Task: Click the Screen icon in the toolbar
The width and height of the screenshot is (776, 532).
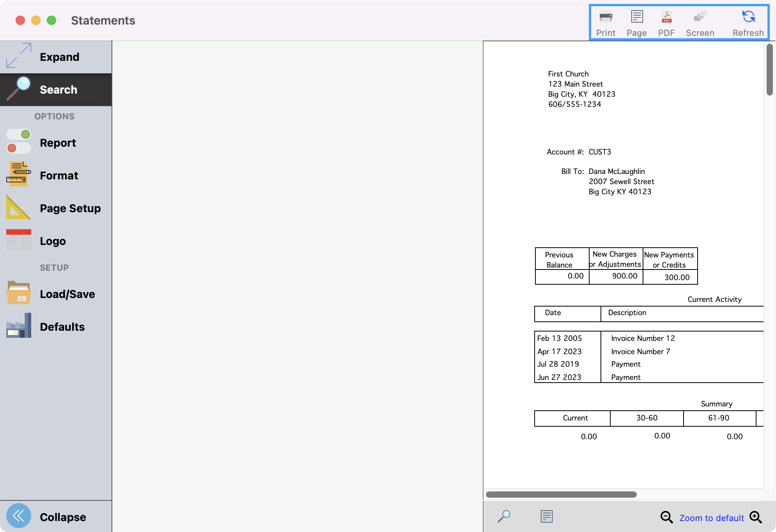Action: coord(700,21)
